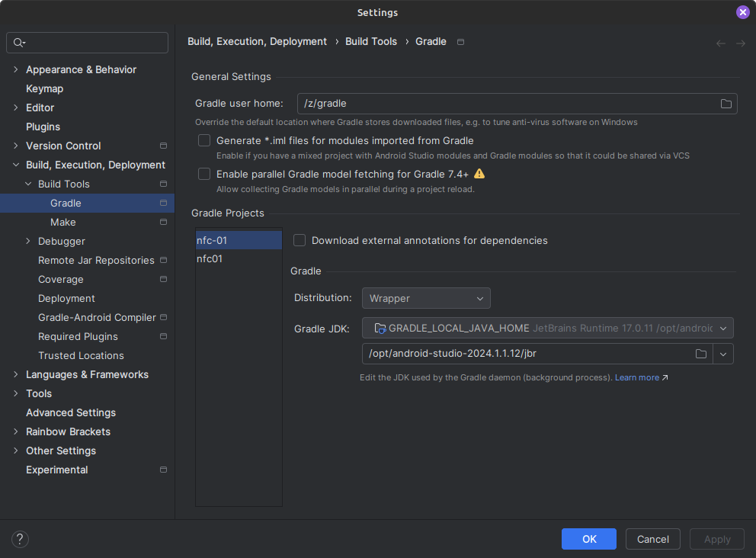Click the forward navigation arrow
Image resolution: width=756 pixels, height=558 pixels.
pos(740,43)
